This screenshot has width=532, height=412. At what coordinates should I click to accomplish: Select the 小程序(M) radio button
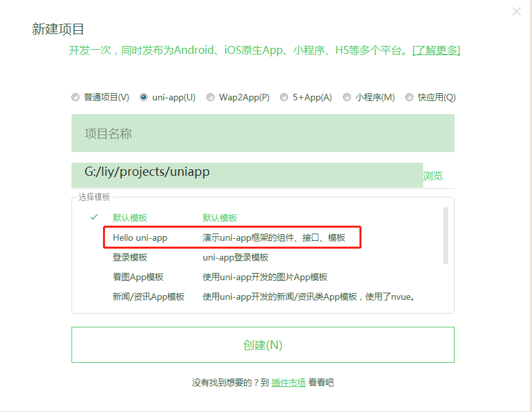pyautogui.click(x=347, y=97)
